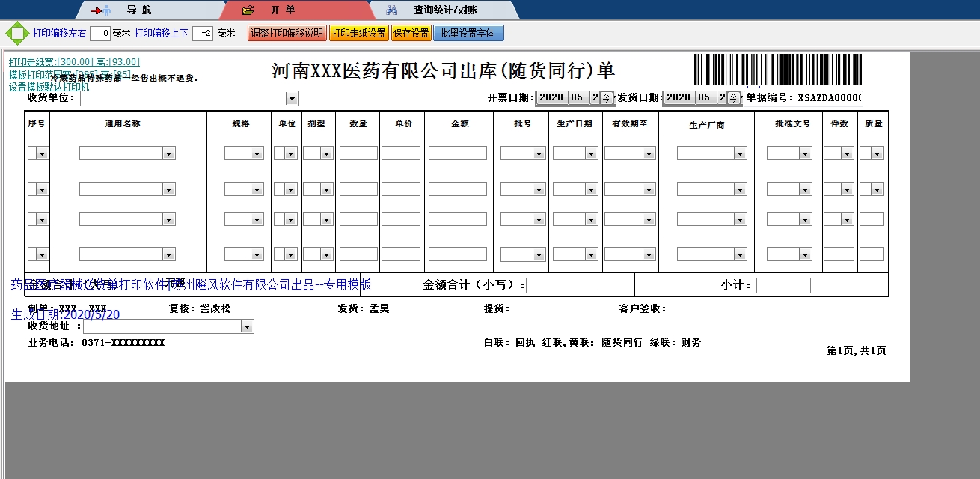Click the 金额合计（小写） input field
The width and height of the screenshot is (980, 479).
pyautogui.click(x=562, y=286)
